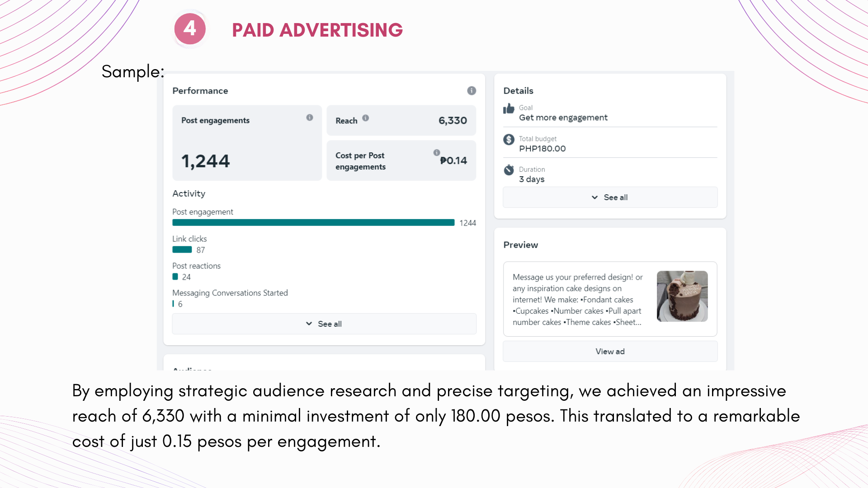Screen dimensions: 868x488
Task: Click the Cost per Post engagements card
Action: pyautogui.click(x=401, y=161)
